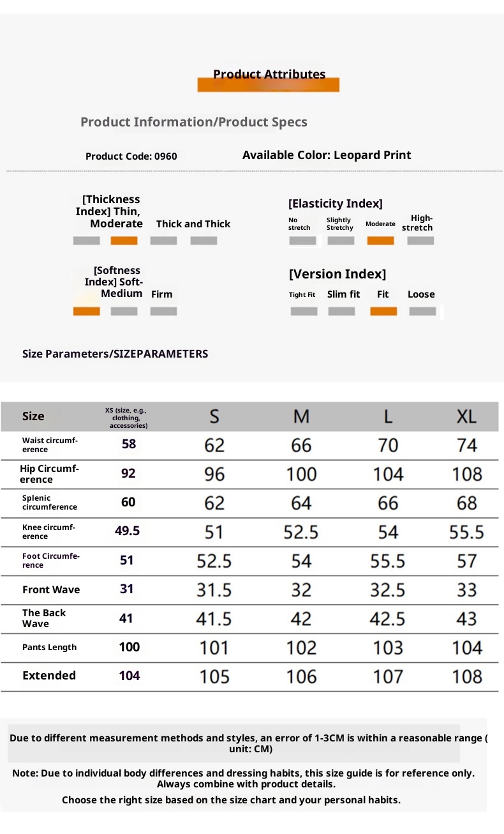Click the orange Soft softness swatch
Image resolution: width=504 pixels, height=834 pixels.
click(86, 312)
